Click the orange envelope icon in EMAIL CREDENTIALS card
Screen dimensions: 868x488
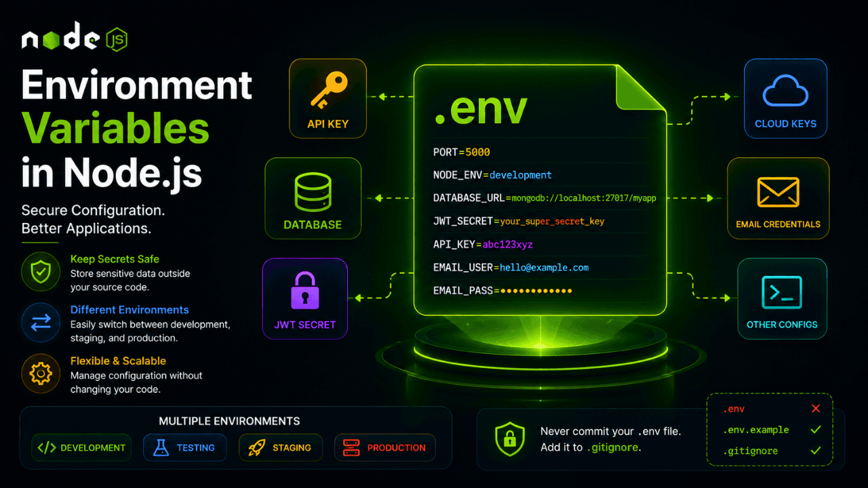(x=778, y=192)
